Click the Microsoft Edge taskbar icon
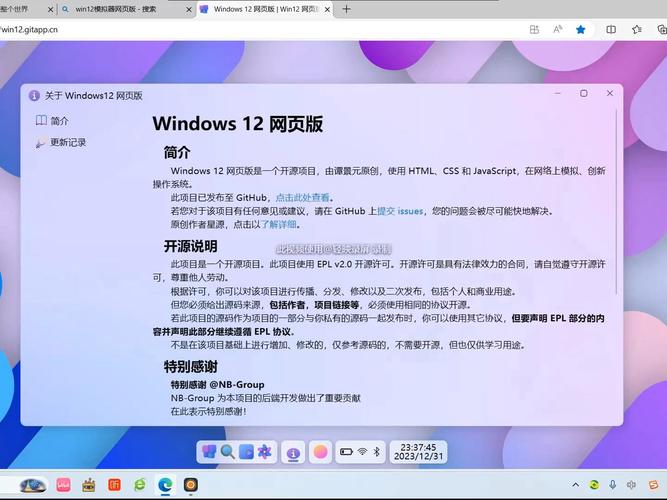Viewport: 667px width, 500px height. (x=165, y=485)
